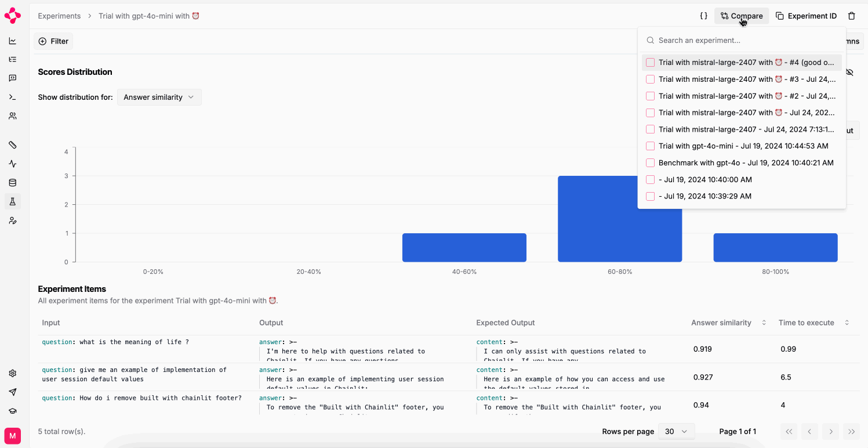
Task: Check unnamed Jul 19, 2024 10:39:29 AM experiment
Action: (x=651, y=196)
